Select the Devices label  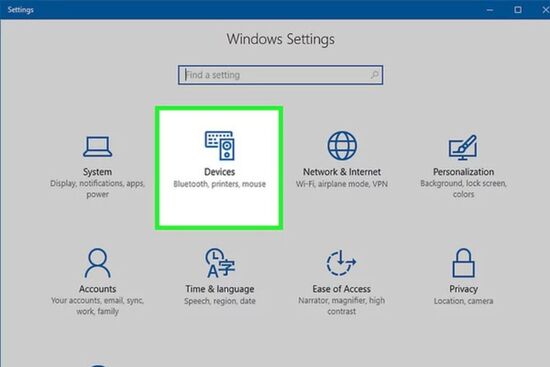coord(220,172)
